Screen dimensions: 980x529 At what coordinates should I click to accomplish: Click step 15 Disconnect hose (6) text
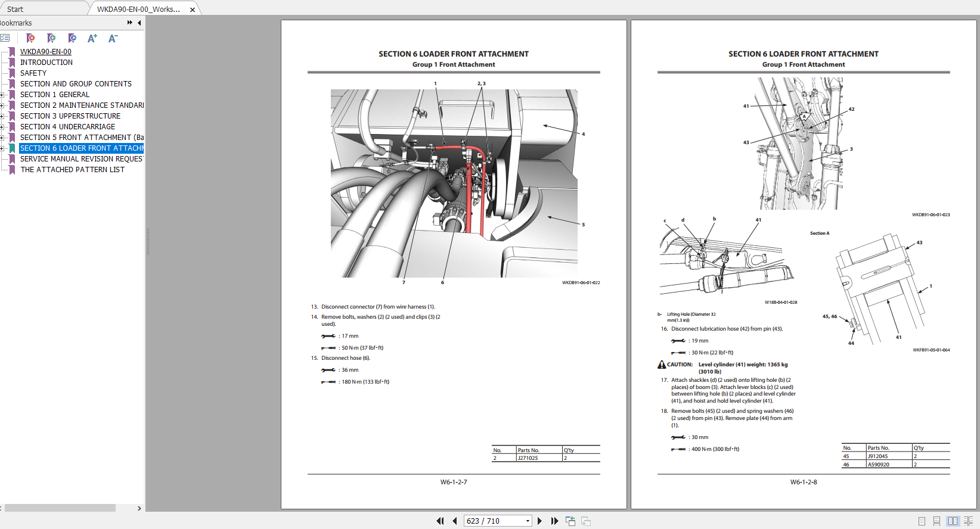(346, 358)
